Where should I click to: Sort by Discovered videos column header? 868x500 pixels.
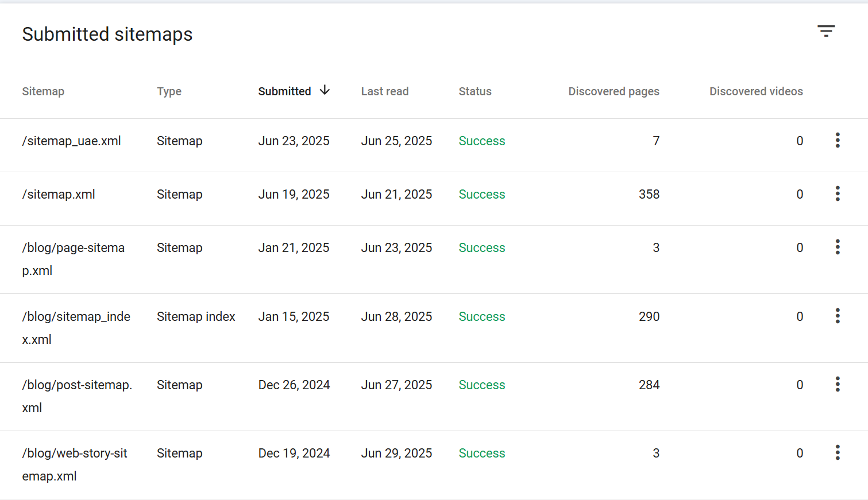755,91
